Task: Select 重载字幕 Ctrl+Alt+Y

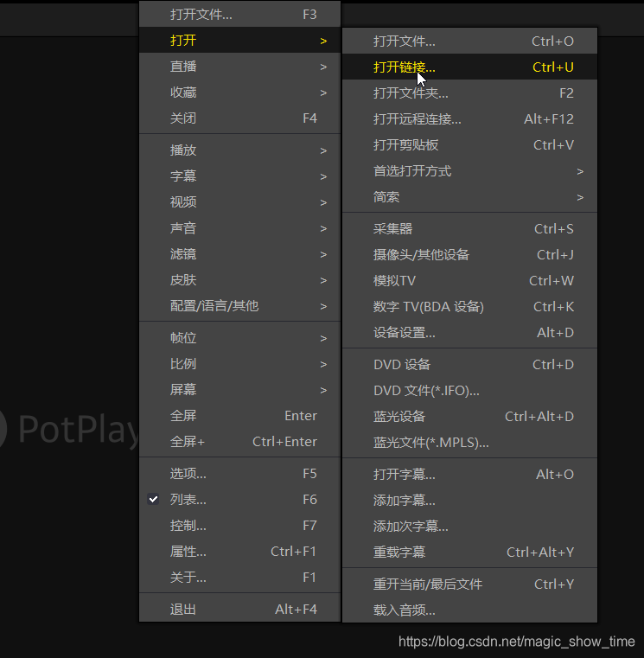Action: [x=470, y=553]
